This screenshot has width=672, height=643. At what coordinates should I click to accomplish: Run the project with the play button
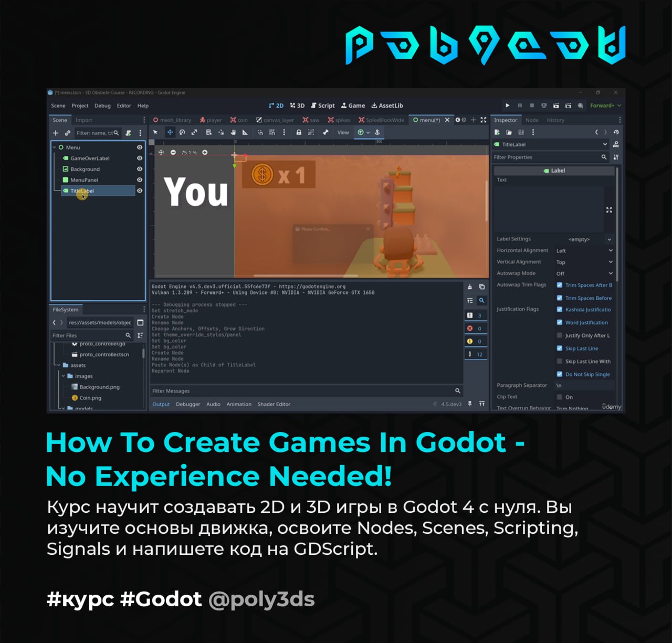coord(507,106)
